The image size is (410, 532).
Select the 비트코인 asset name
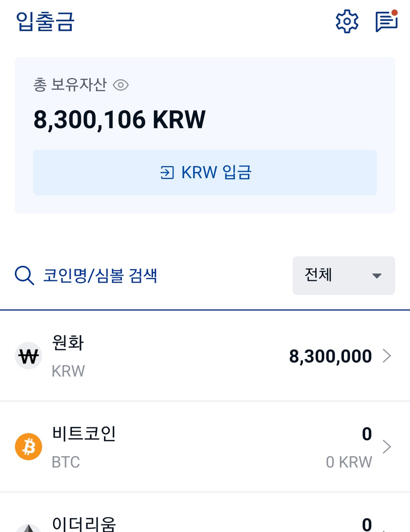84,434
